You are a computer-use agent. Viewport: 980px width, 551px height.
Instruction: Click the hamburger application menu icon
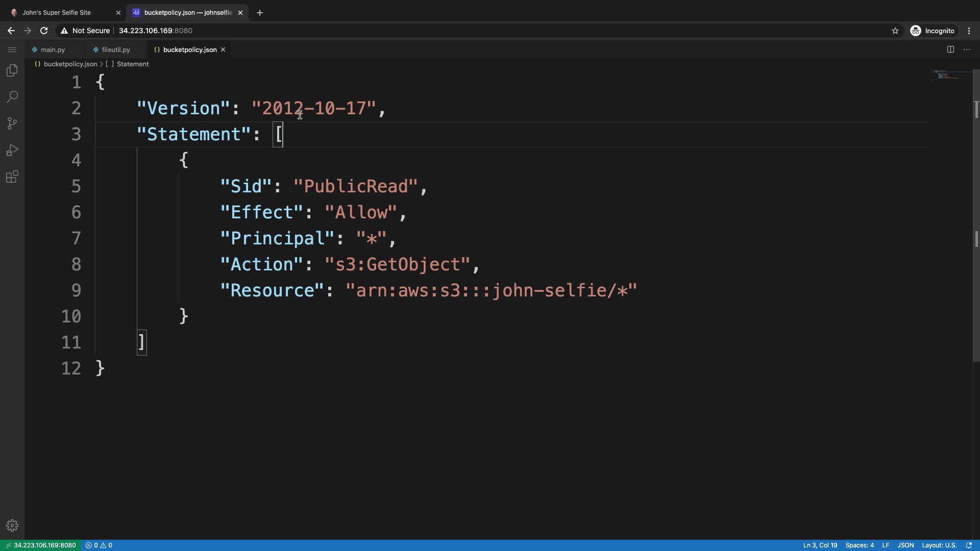[x=12, y=49]
